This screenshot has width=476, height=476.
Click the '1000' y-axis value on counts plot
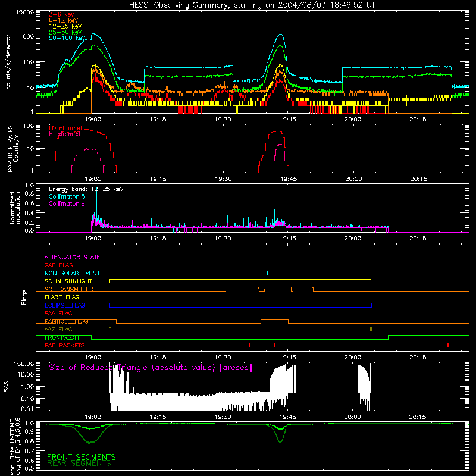click(27, 36)
